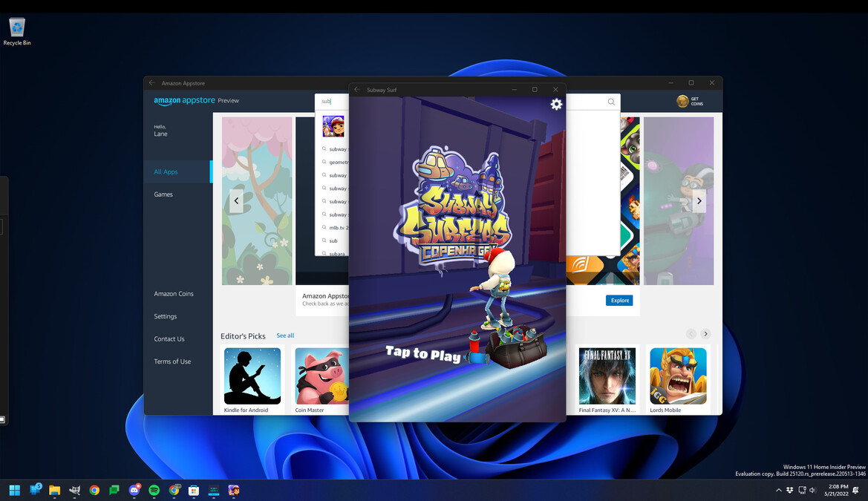Viewport: 868px width, 501px height.
Task: Open Your Phone app with badge 5
Action: 35,490
